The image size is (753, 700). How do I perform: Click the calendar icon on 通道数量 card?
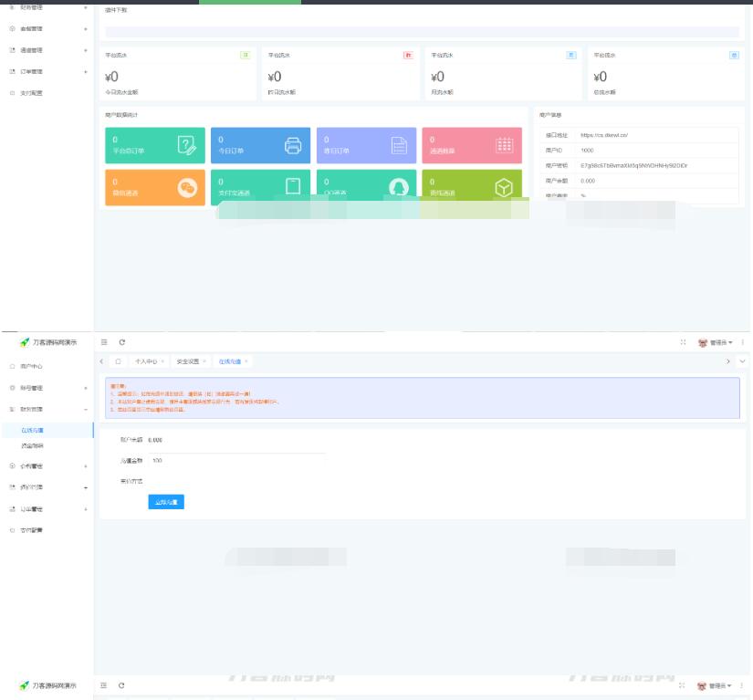click(504, 145)
